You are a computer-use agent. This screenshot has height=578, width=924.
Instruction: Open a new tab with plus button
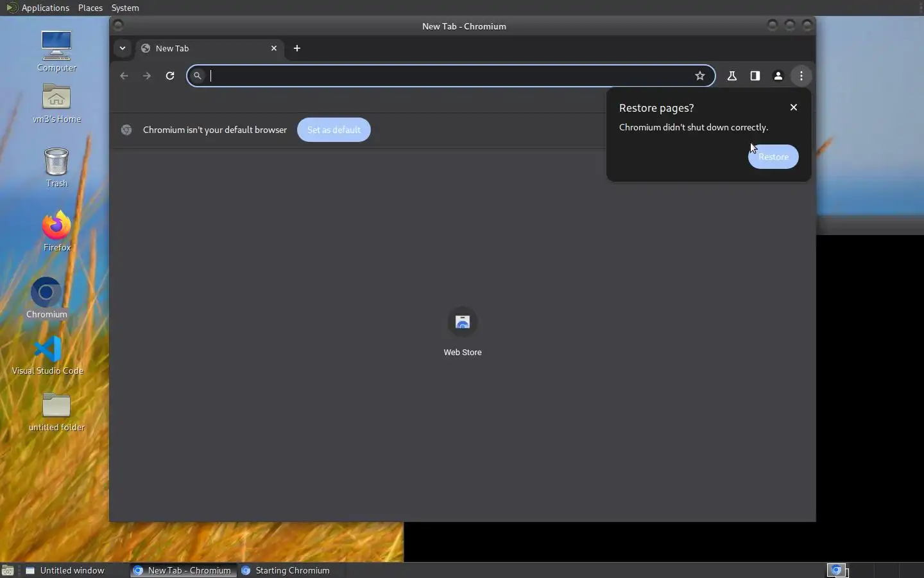tap(297, 48)
